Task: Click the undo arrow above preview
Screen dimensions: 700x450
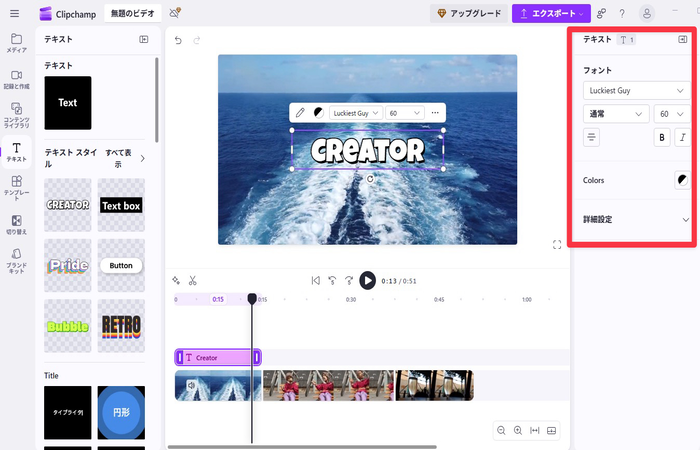Action: coord(178,40)
